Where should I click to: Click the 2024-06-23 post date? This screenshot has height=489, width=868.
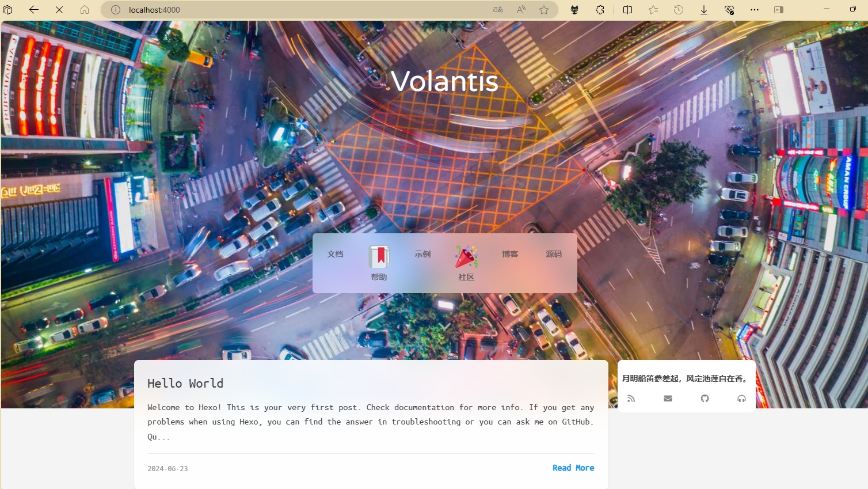(x=167, y=469)
